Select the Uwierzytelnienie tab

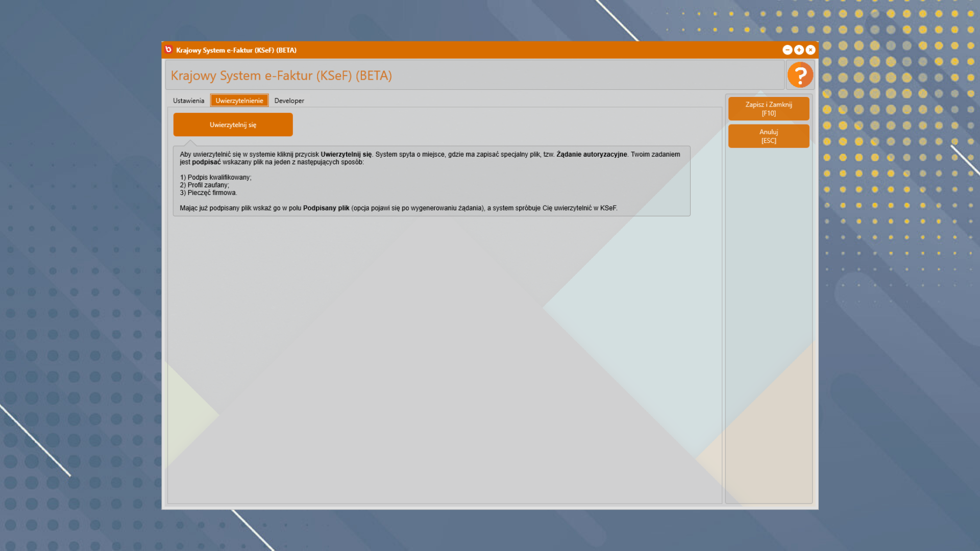click(x=239, y=101)
